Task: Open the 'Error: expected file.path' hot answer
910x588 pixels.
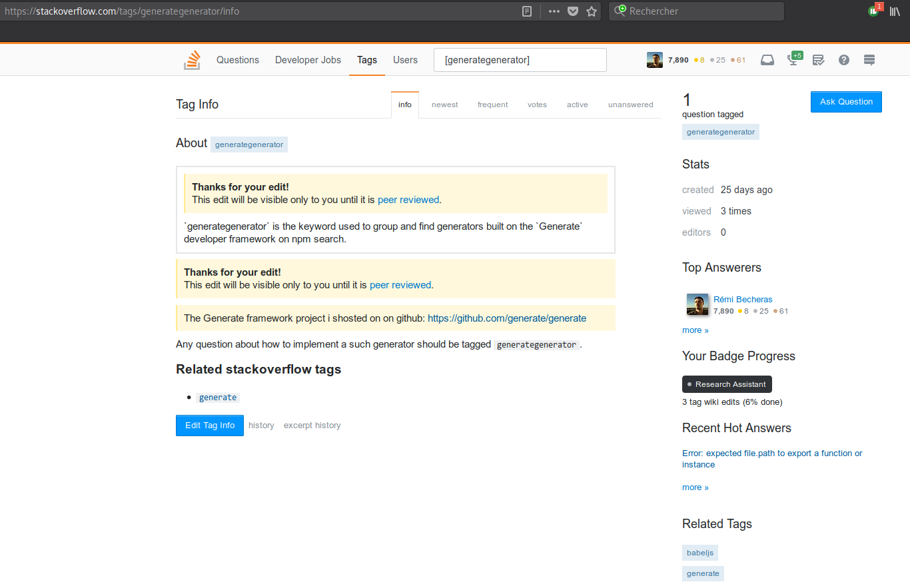Action: (x=772, y=459)
